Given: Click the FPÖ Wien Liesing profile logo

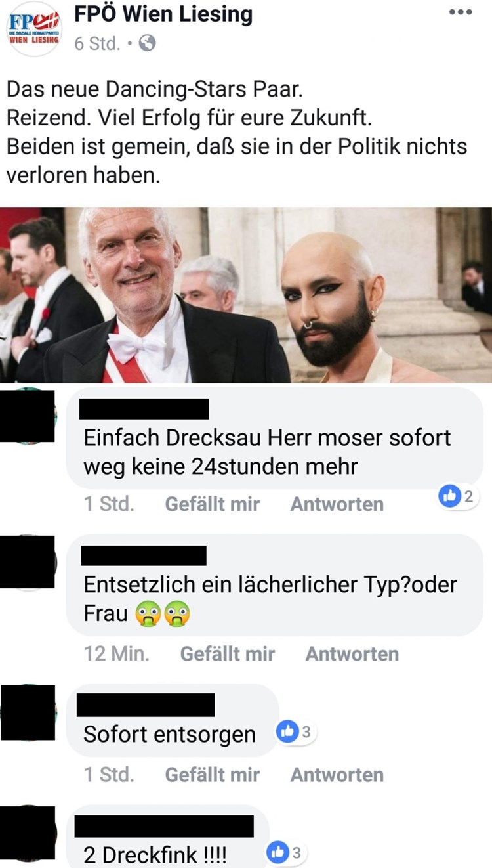Looking at the screenshot, I should (33, 29).
